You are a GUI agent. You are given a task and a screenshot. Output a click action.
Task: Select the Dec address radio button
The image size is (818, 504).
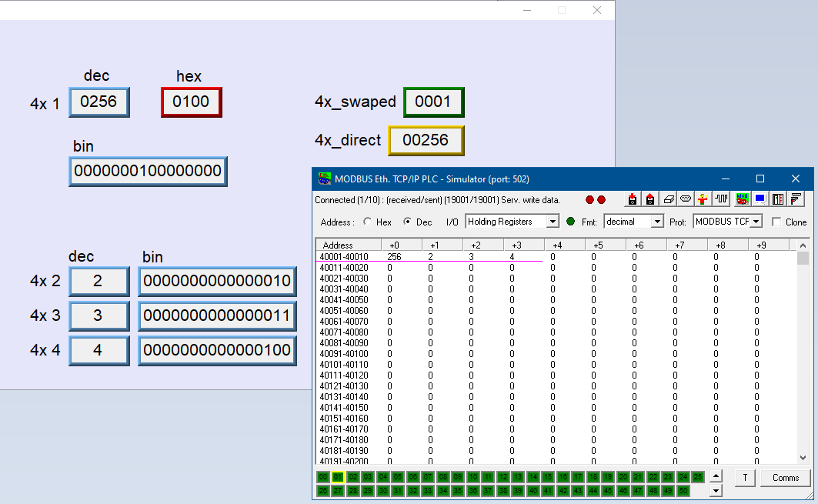pyautogui.click(x=407, y=222)
